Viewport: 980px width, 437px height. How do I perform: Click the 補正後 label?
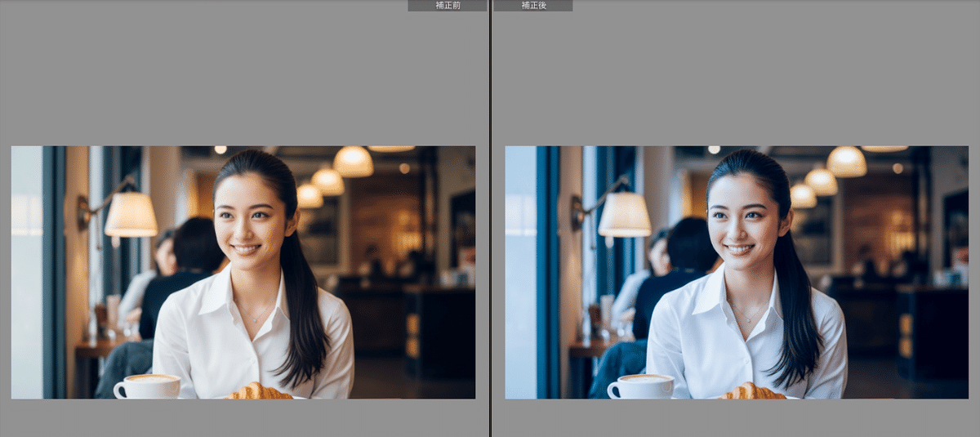pos(532,6)
